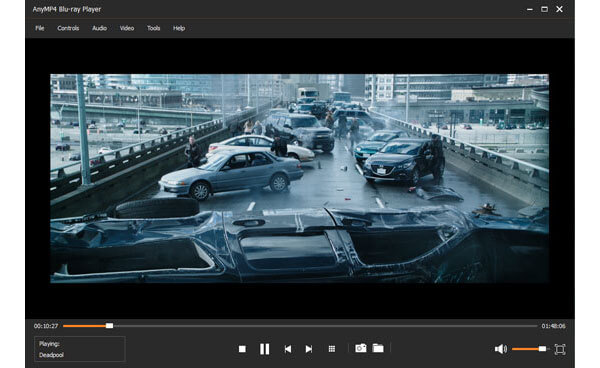Screen dimensions: 600x368
Task: Pause the Deadpool playback
Action: (264, 349)
